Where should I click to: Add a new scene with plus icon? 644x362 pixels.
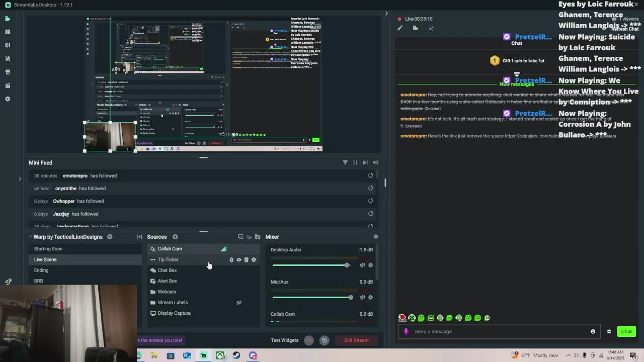coord(110,237)
